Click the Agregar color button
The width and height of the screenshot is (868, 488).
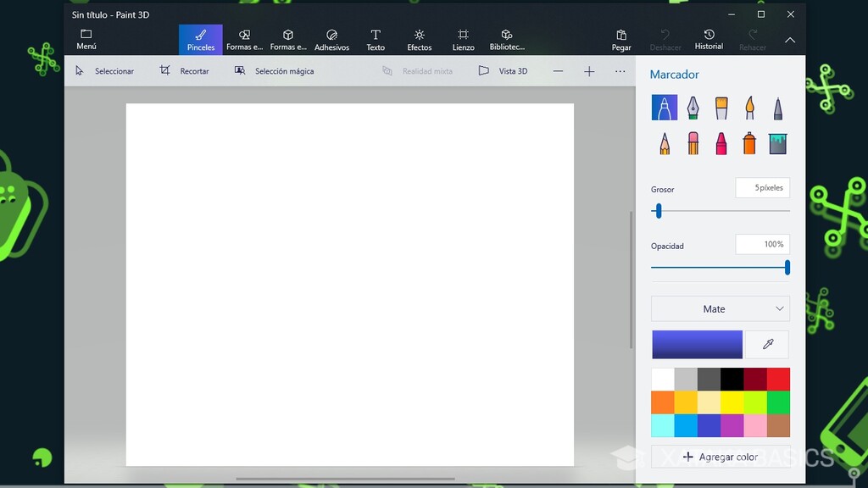pos(720,457)
